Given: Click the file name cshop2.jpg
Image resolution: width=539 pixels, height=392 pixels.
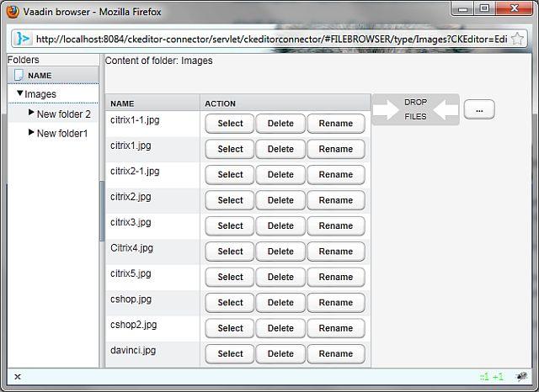Looking at the screenshot, I should pyautogui.click(x=133, y=325).
